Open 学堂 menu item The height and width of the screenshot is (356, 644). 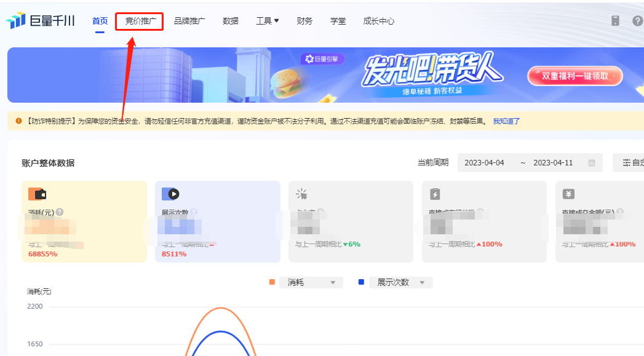coord(338,21)
